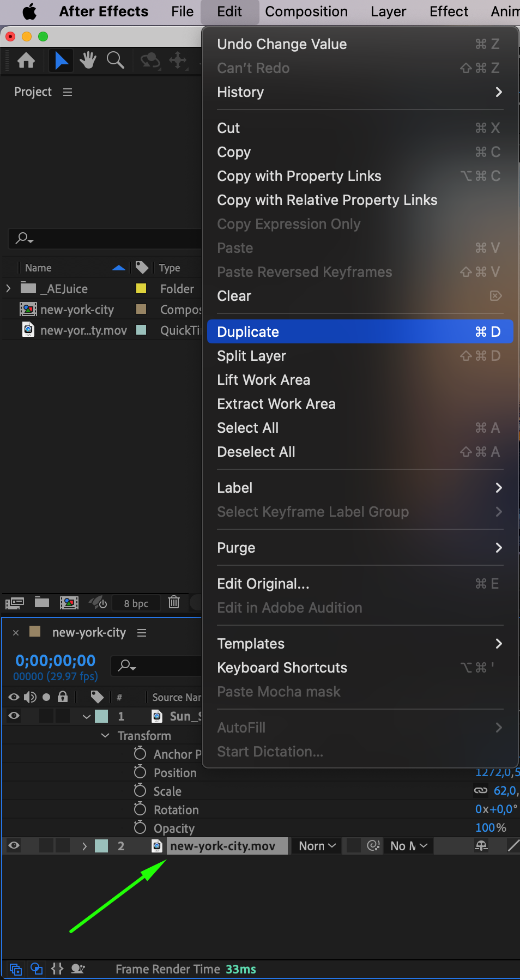Click the 8 bpc color depth button

(136, 603)
